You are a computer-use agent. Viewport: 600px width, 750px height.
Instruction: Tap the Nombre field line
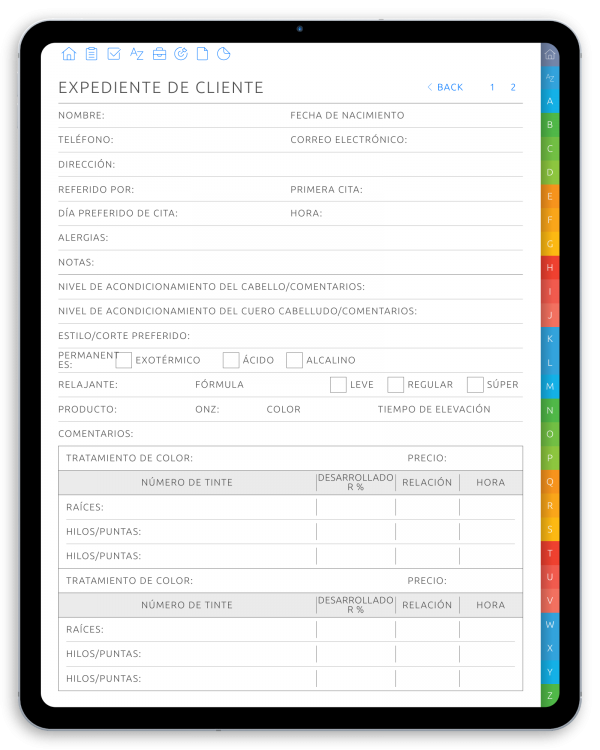coord(174,116)
